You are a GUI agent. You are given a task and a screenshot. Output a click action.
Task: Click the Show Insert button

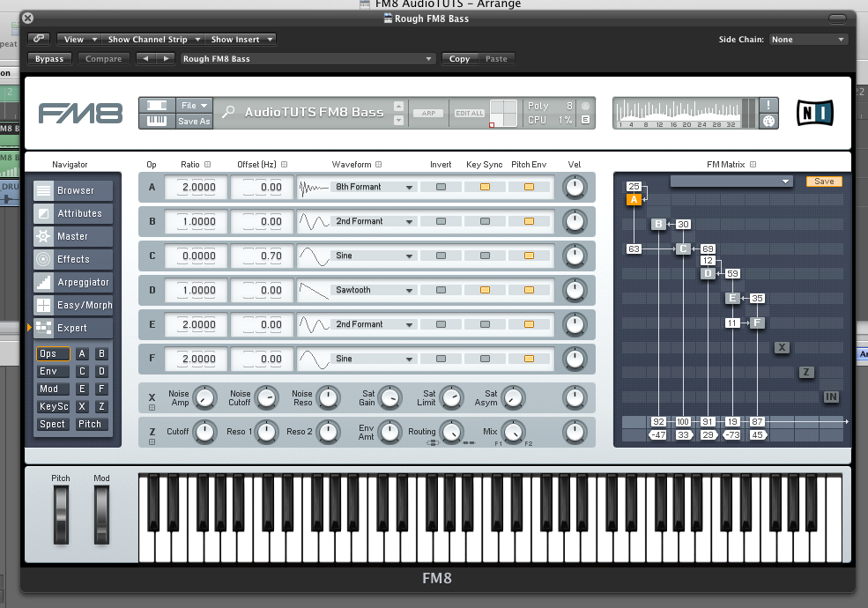click(241, 40)
